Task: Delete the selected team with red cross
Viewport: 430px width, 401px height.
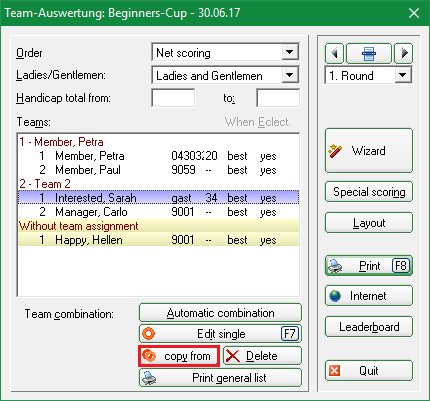Action: click(x=262, y=356)
